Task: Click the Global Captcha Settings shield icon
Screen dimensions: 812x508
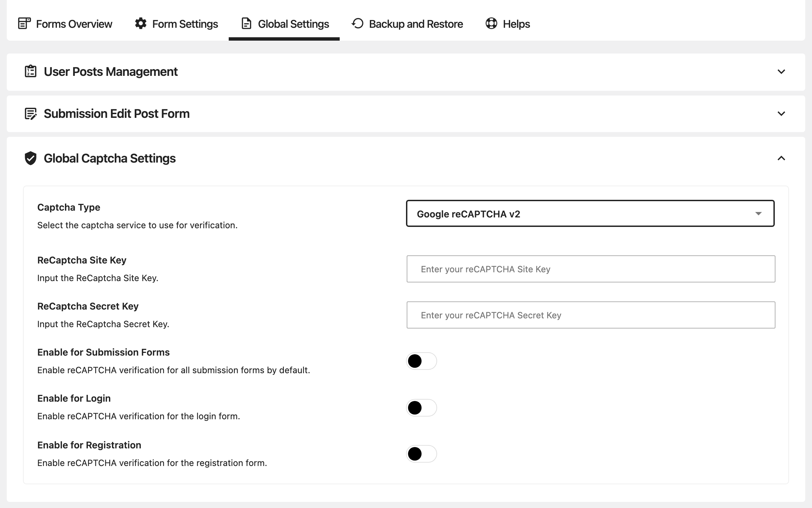Action: tap(30, 158)
